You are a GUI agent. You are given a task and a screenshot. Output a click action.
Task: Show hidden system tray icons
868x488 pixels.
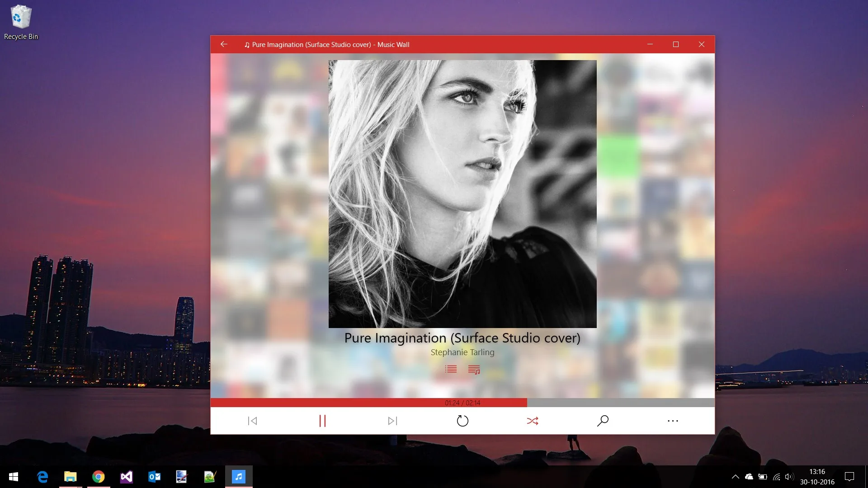tap(736, 477)
